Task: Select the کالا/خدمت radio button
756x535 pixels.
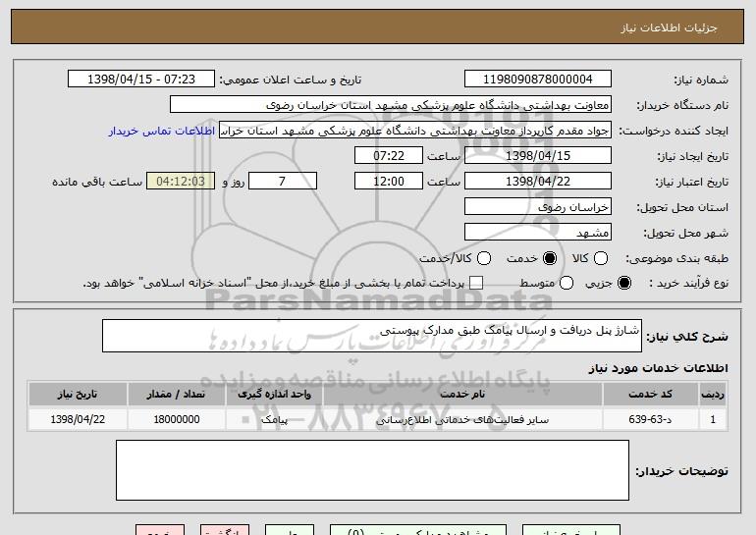Action: (x=484, y=258)
